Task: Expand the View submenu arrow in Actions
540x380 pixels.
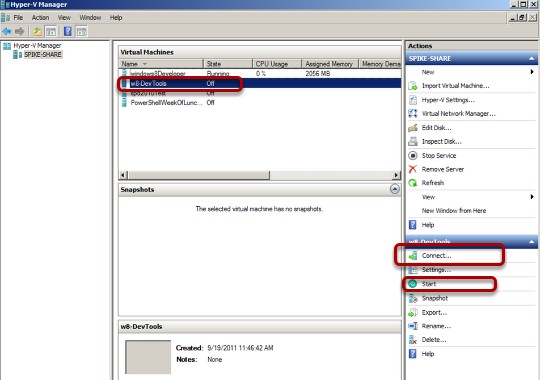Action: click(x=532, y=197)
